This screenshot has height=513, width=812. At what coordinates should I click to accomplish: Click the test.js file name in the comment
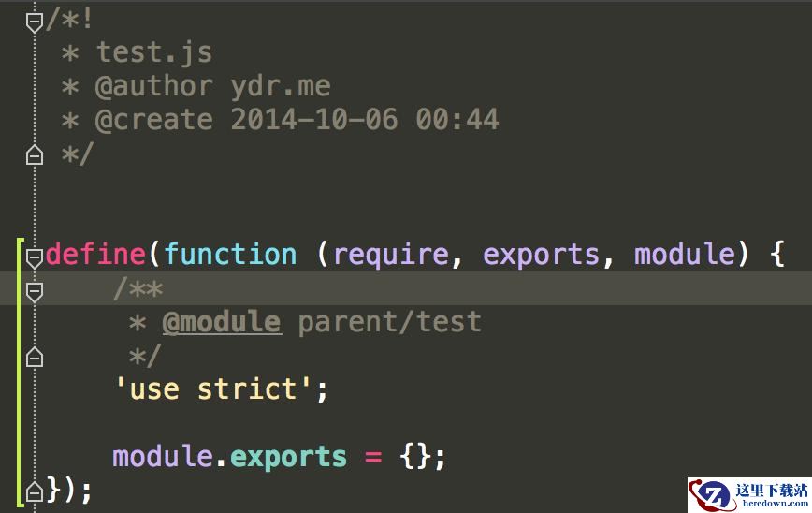pyautogui.click(x=154, y=52)
